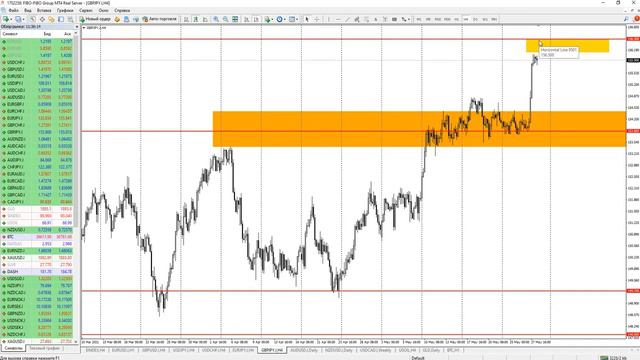
Task: Select the GBPJPY row in Market Watch
Action: coord(37,132)
